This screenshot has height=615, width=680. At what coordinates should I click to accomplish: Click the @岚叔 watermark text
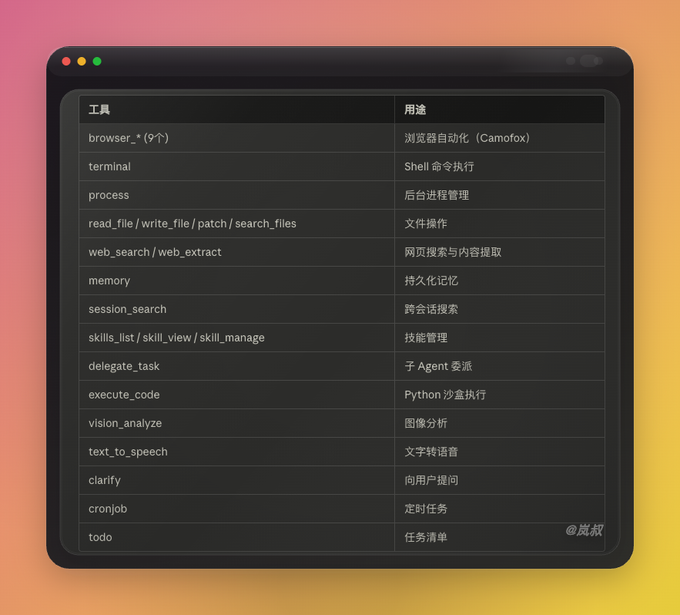[x=584, y=530]
